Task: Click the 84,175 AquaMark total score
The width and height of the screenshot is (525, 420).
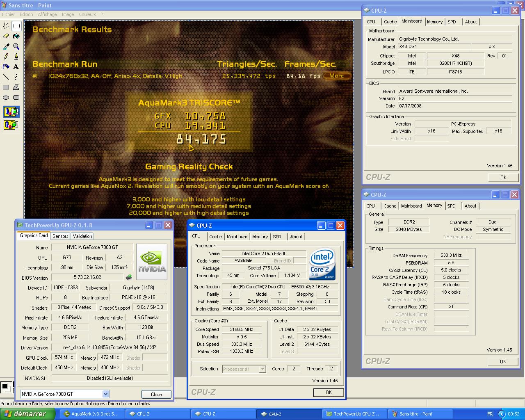Action: click(x=201, y=139)
